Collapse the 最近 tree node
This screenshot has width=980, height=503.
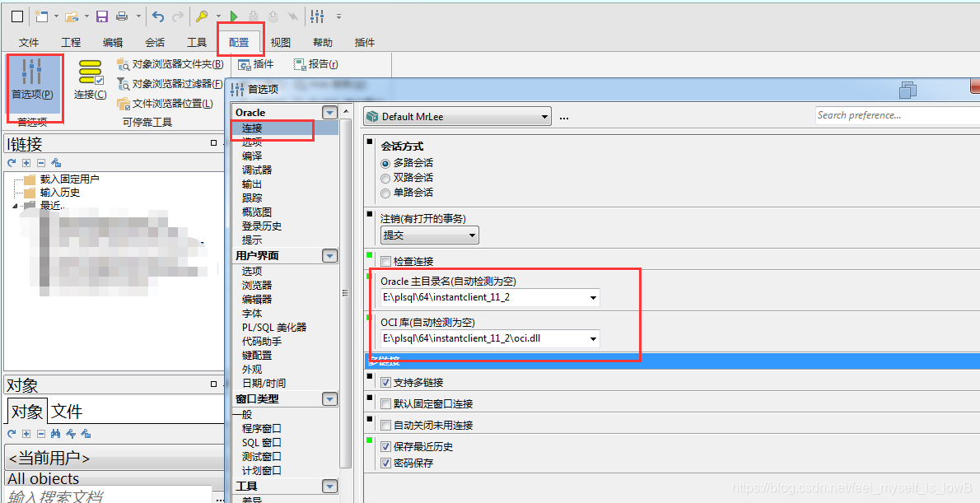(x=15, y=206)
